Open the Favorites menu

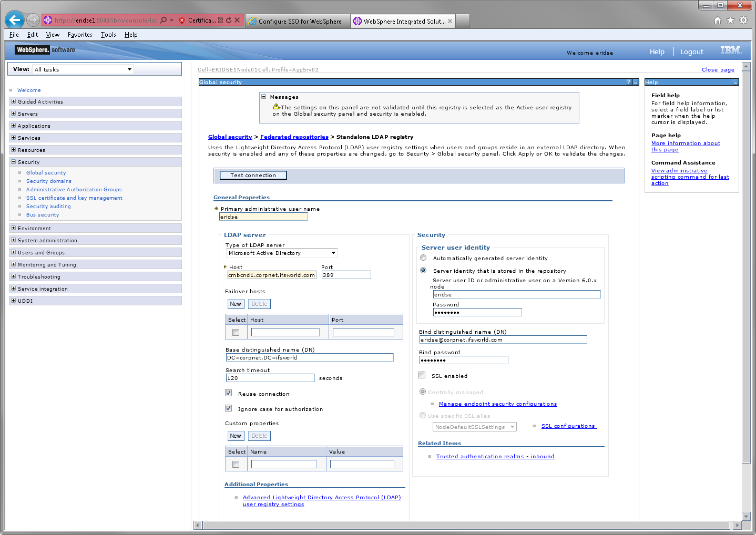80,35
